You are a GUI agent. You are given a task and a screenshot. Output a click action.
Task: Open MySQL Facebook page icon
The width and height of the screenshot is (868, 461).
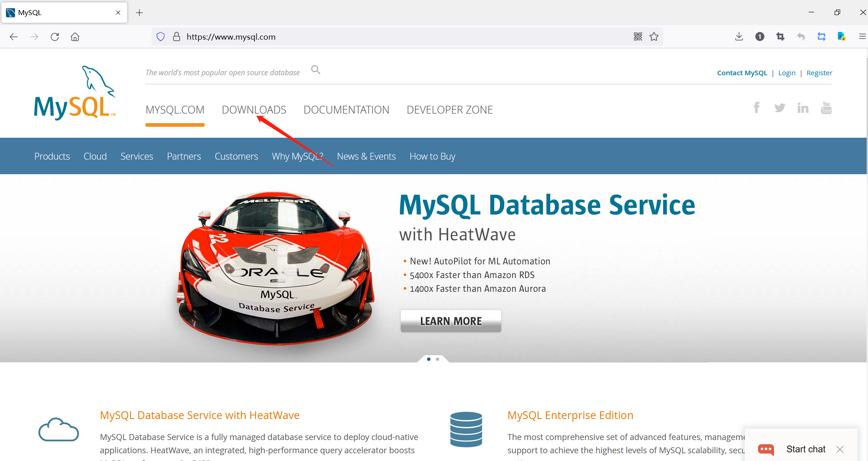757,108
